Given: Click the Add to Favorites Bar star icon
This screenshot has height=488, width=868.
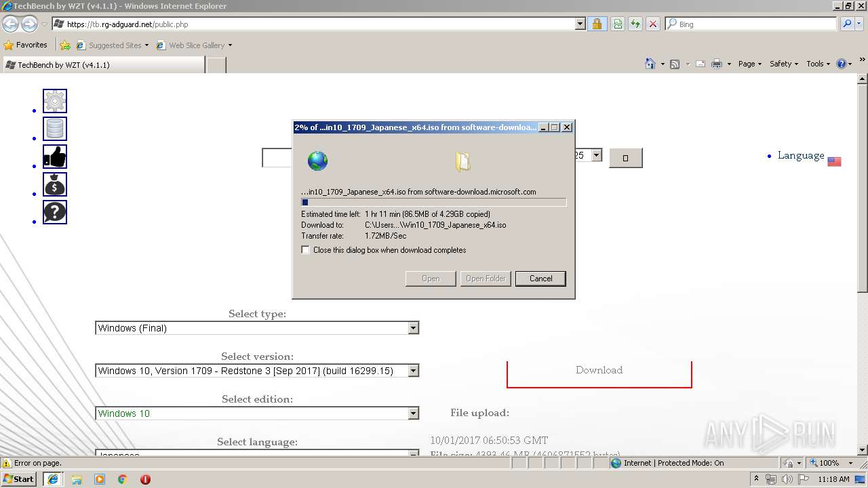Looking at the screenshot, I should [x=65, y=45].
